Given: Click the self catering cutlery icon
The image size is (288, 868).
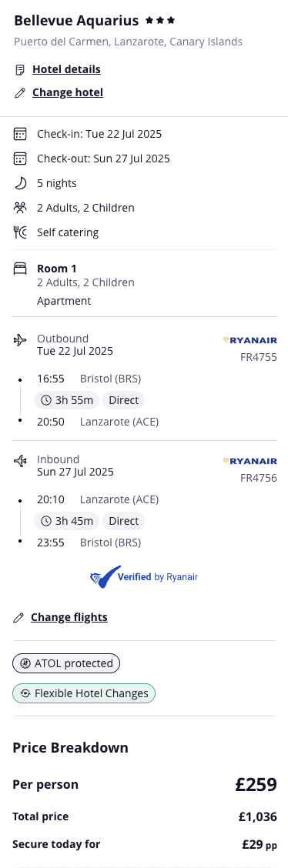Looking at the screenshot, I should (20, 232).
